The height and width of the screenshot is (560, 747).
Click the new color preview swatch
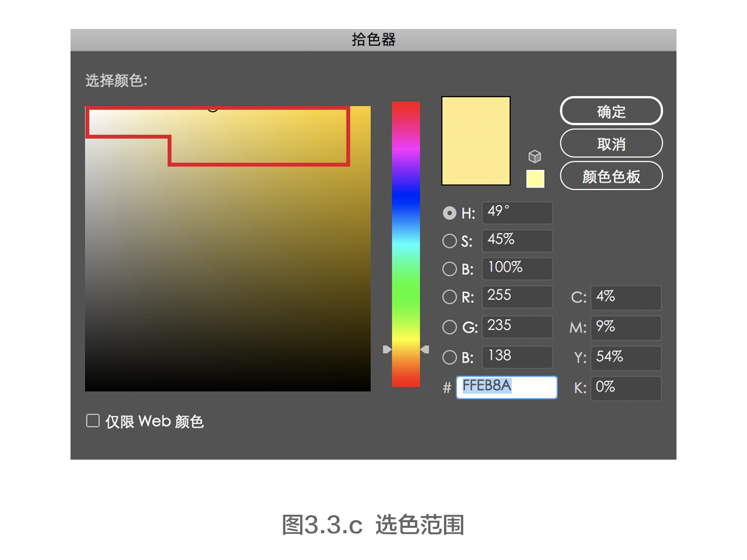(x=475, y=140)
